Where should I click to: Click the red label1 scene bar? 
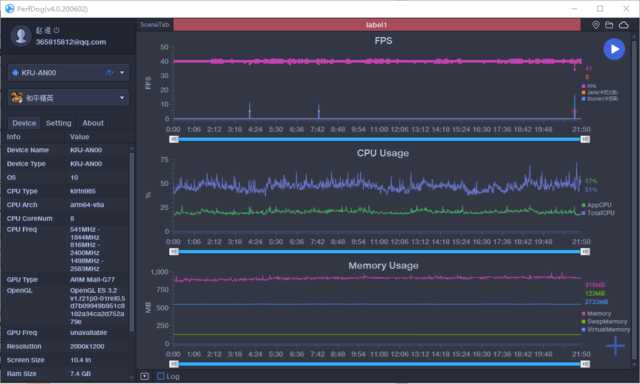[377, 25]
